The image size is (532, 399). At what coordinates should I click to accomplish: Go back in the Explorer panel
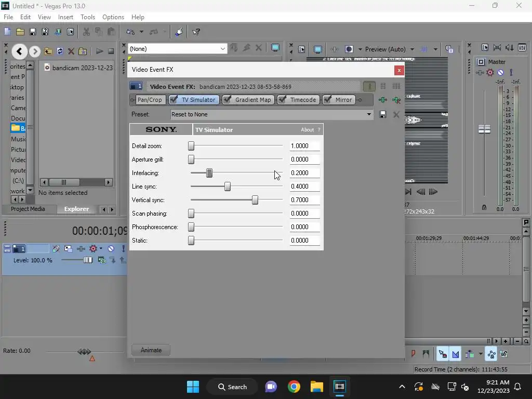tap(19, 51)
